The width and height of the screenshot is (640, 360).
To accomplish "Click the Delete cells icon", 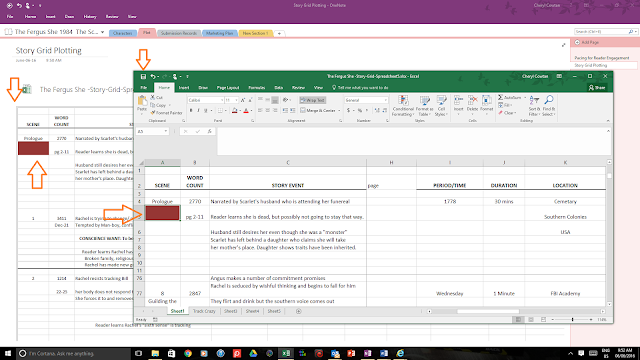I will pyautogui.click(x=472, y=100).
